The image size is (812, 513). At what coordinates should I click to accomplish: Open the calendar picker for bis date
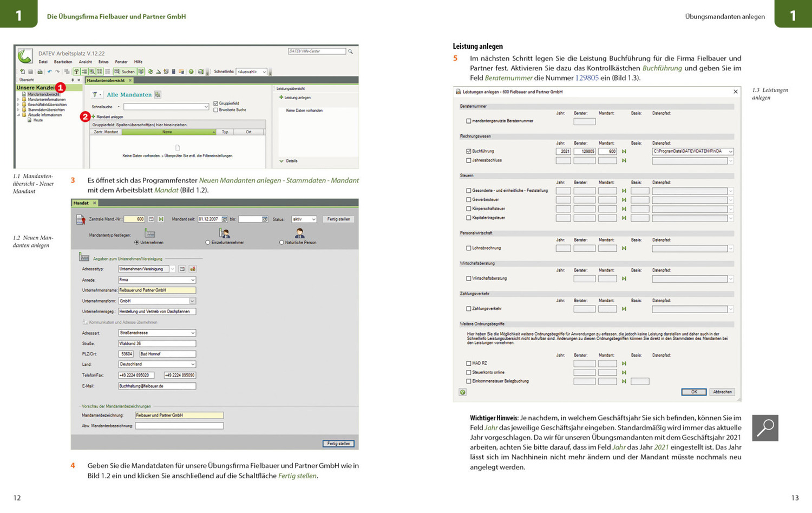[x=265, y=219]
